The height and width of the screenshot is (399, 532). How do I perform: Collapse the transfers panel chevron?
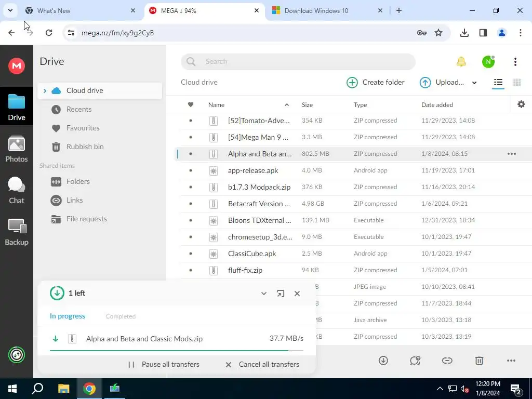coord(263,294)
